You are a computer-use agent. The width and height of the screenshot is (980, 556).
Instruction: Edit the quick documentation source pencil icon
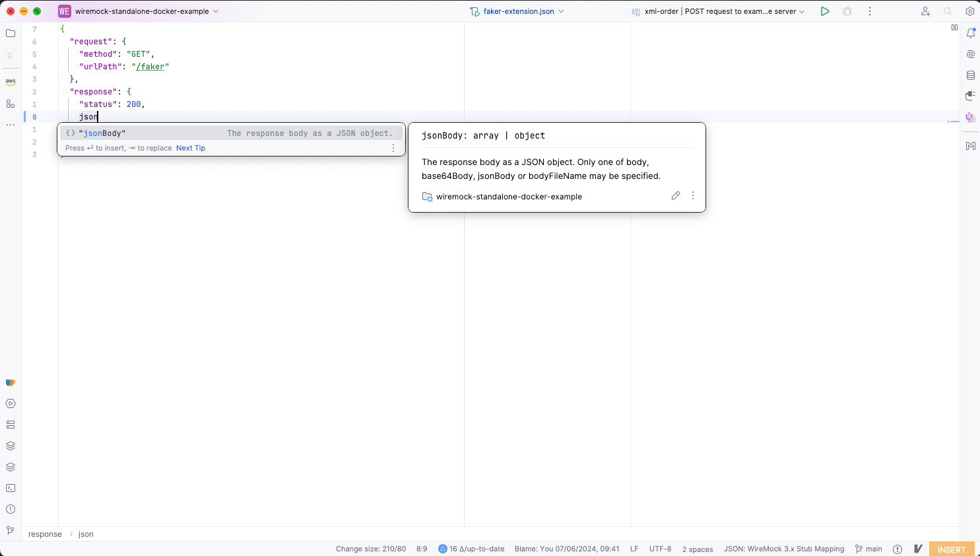(676, 195)
